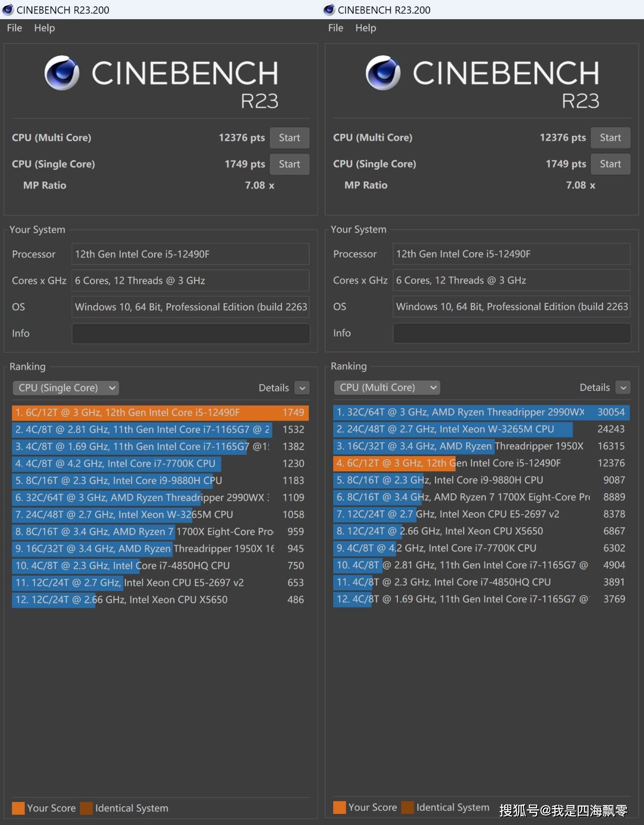Start Multi Core test in right window
This screenshot has width=644, height=825.
610,138
